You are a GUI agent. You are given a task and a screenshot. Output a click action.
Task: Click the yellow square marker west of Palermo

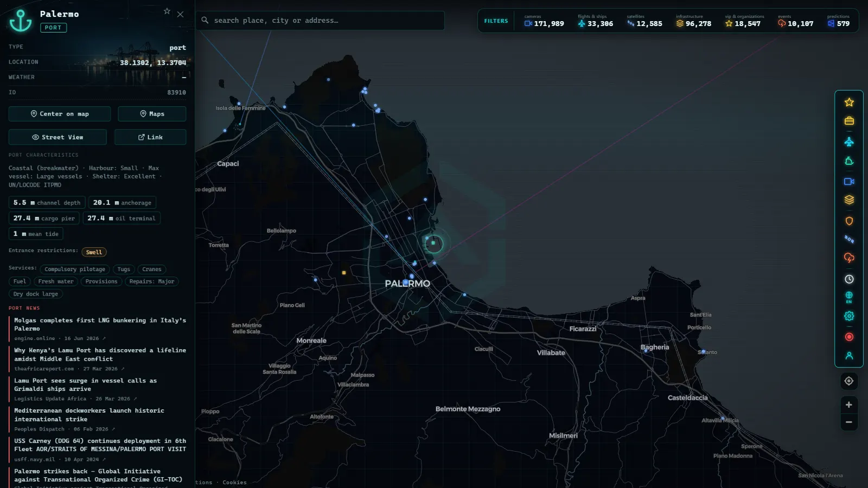(344, 273)
